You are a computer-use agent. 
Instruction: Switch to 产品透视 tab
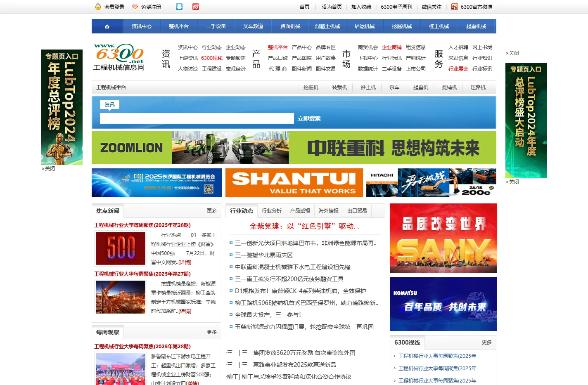[x=300, y=211]
